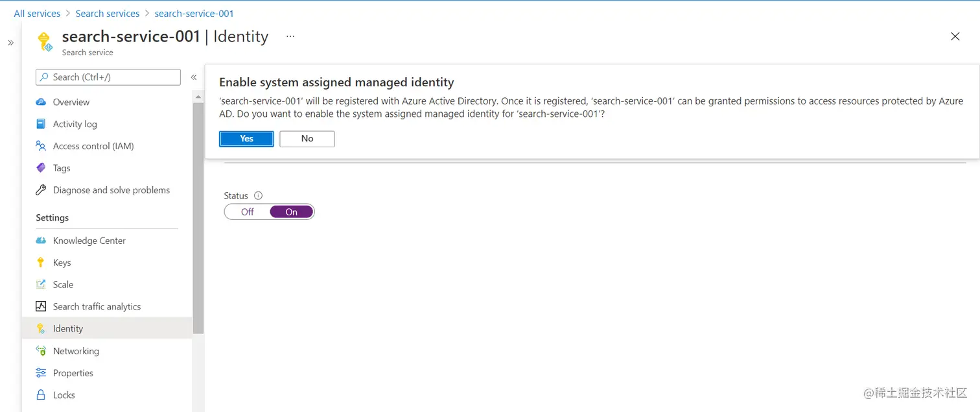Click the 'Enable system assigned managed identity' title
The height and width of the screenshot is (412, 980).
click(336, 82)
